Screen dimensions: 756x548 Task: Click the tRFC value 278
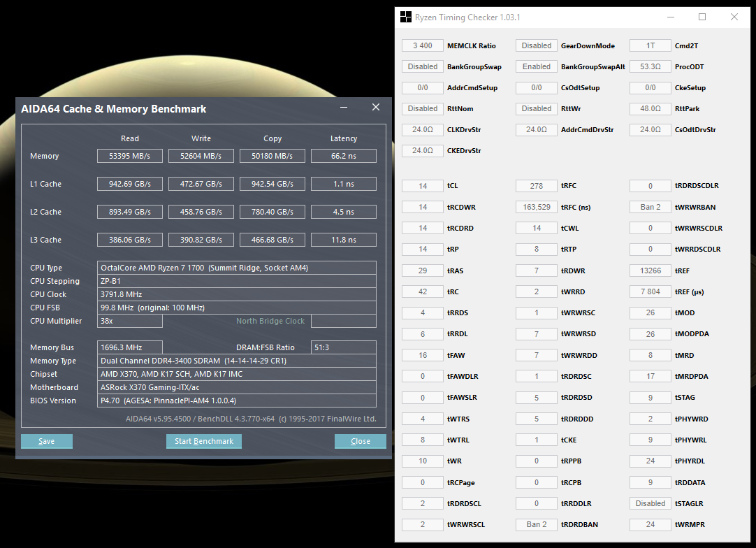pos(537,186)
